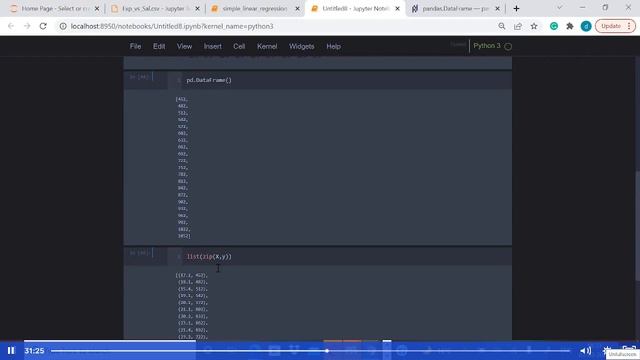The height and width of the screenshot is (360, 640).
Task: Open Jupyter Help menu
Action: (333, 47)
